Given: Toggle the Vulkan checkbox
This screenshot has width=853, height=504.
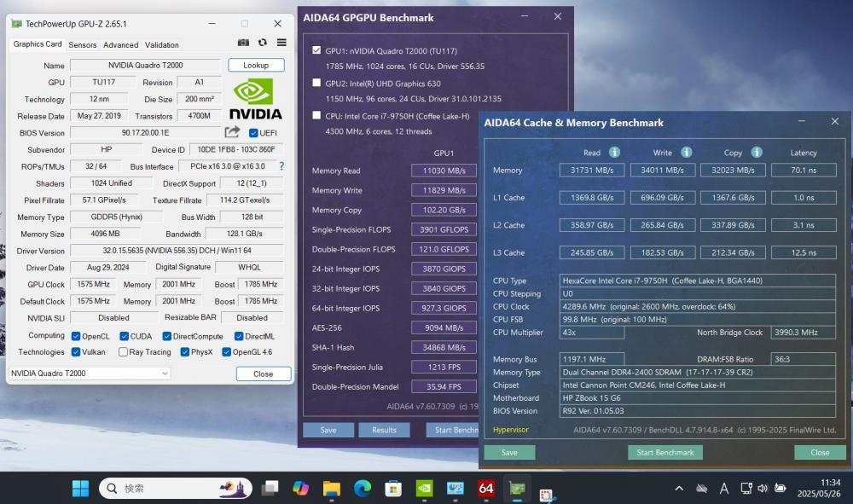Looking at the screenshot, I should click(x=76, y=351).
